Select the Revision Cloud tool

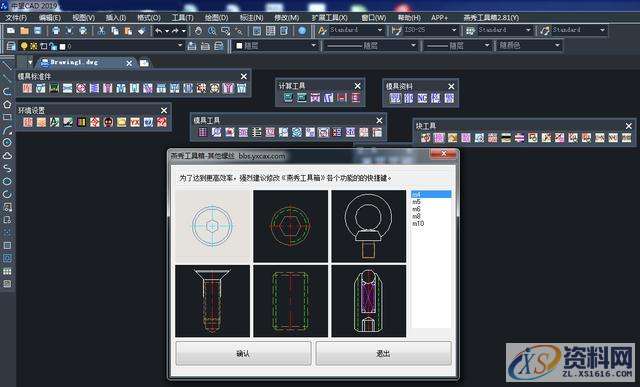[7, 156]
